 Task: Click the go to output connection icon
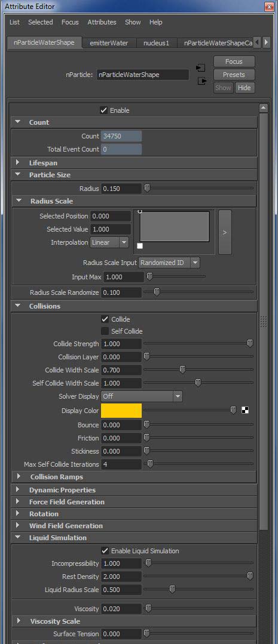click(201, 81)
